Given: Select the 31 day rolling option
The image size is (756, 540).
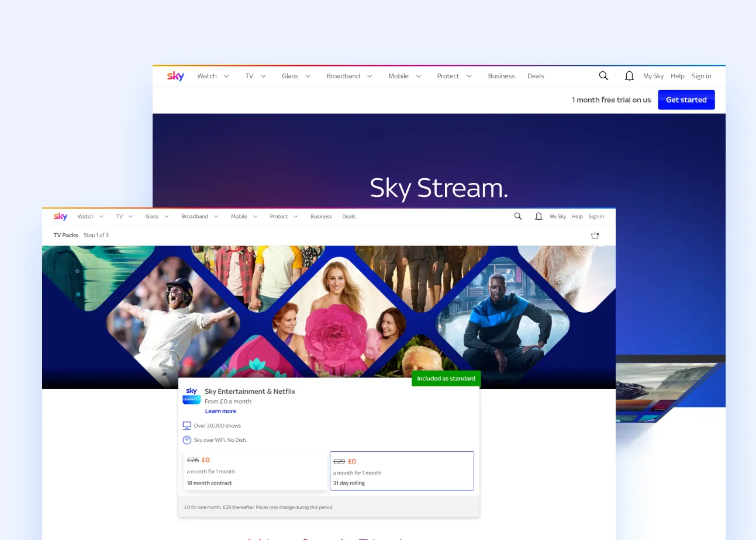Looking at the screenshot, I should (x=402, y=470).
